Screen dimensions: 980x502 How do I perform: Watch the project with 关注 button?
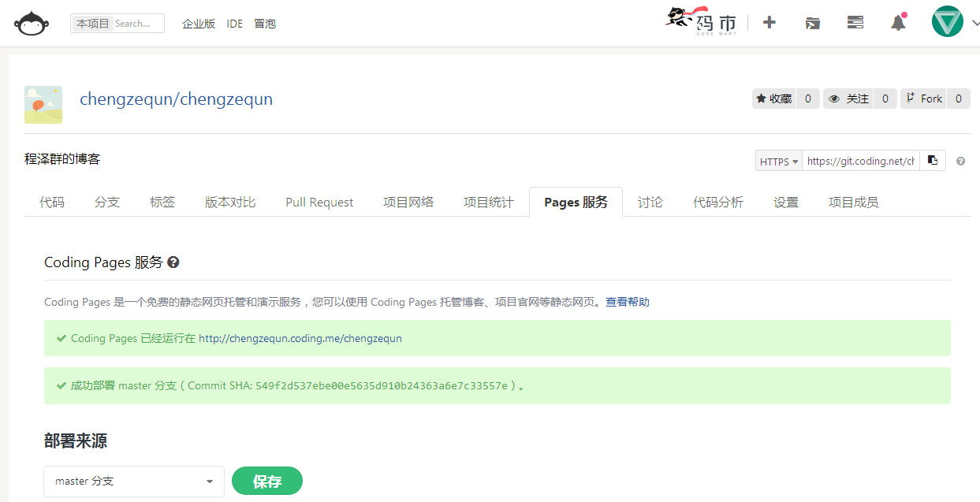coord(848,99)
